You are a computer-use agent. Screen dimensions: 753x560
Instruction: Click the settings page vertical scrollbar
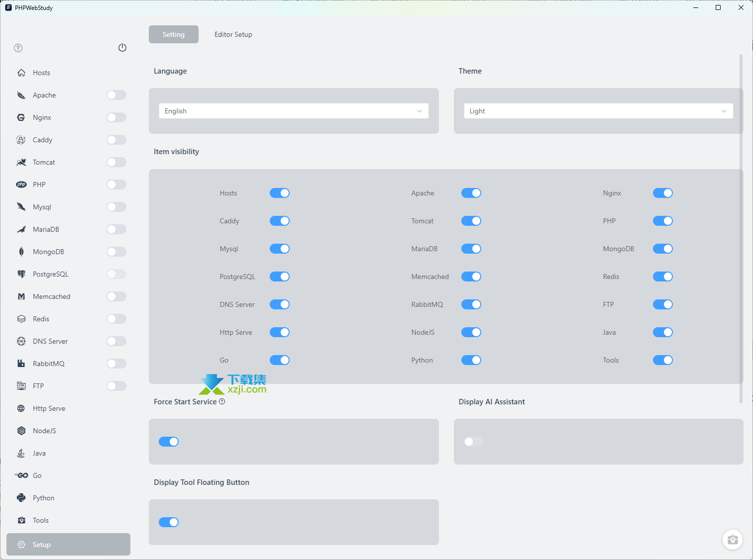[741, 229]
